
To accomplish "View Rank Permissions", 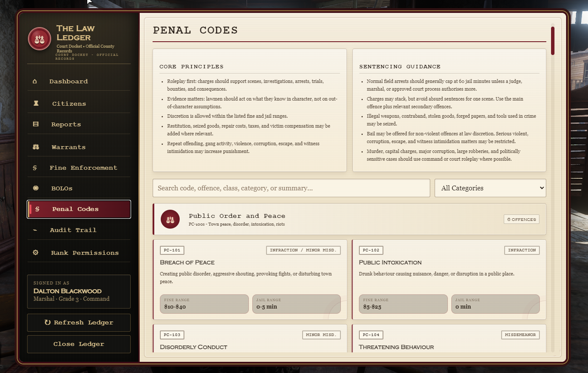I will click(79, 253).
